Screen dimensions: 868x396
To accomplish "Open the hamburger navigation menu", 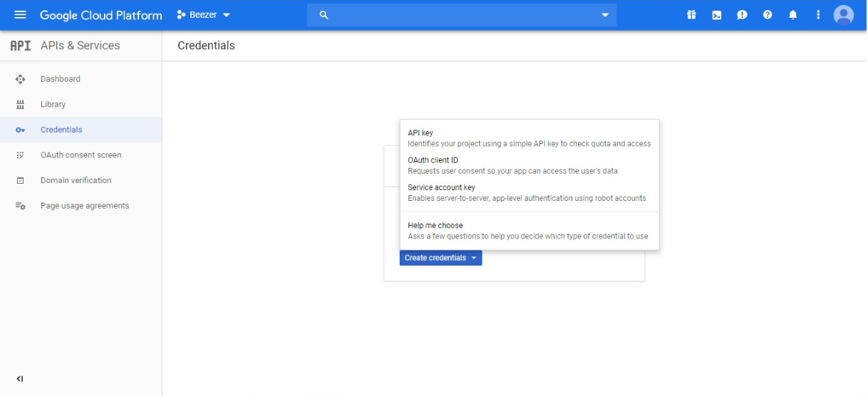I will tap(20, 15).
